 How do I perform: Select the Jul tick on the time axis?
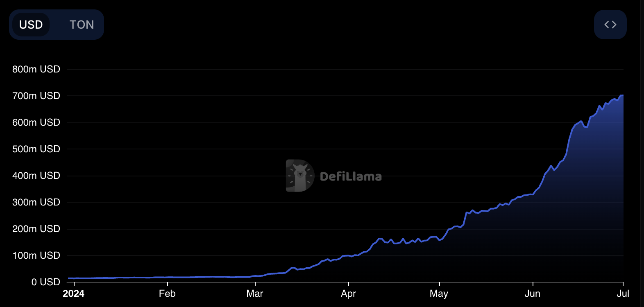tap(623, 293)
